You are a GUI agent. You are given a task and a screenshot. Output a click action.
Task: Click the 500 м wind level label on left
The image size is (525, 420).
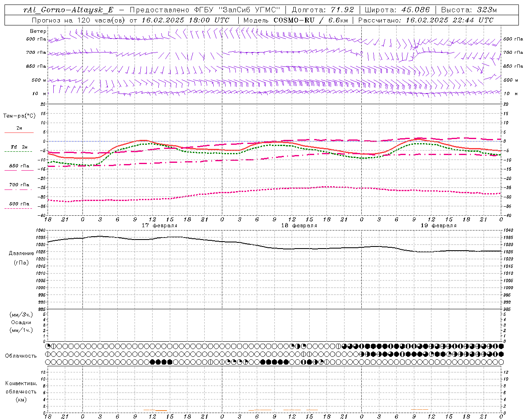point(39,80)
